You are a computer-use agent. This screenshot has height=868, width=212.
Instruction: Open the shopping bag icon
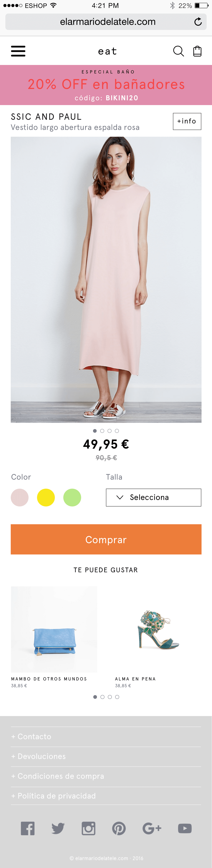point(197,51)
